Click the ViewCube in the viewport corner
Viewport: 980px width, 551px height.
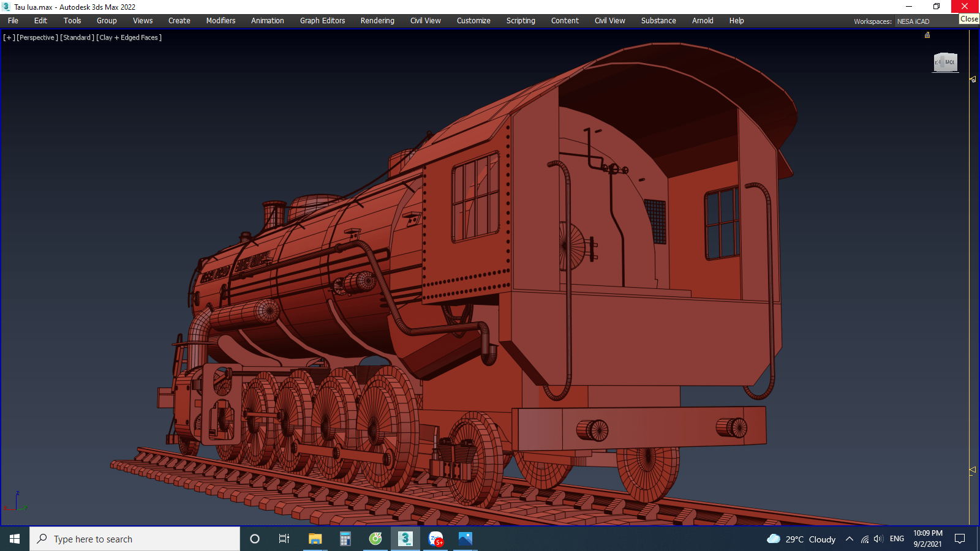(945, 62)
